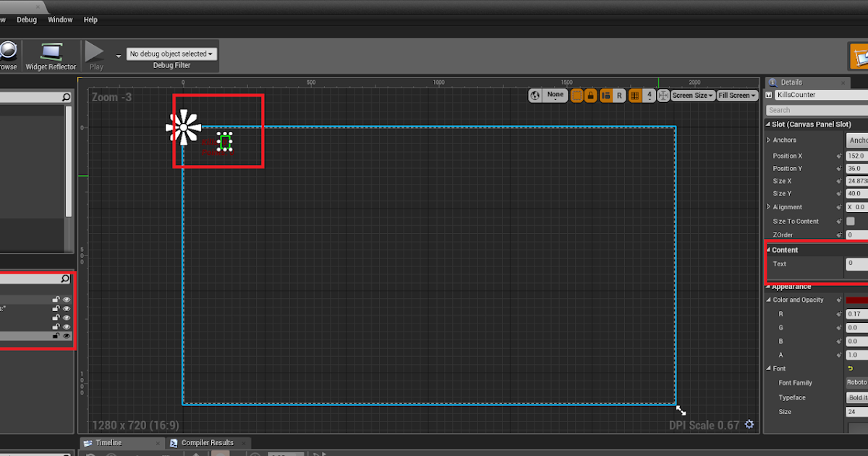Open the Debug menu
Viewport: 868px width, 456px height.
pyautogui.click(x=26, y=20)
